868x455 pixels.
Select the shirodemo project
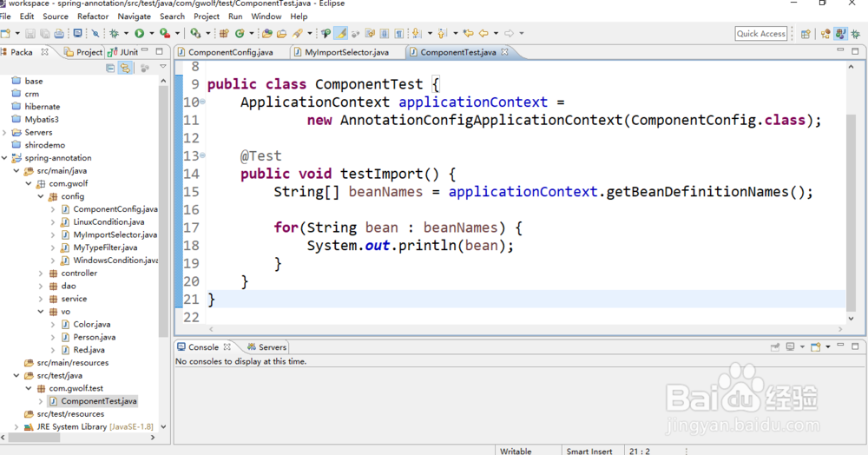point(45,145)
